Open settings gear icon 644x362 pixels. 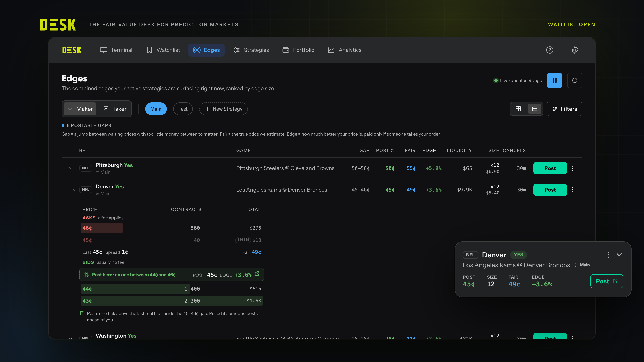click(x=575, y=50)
